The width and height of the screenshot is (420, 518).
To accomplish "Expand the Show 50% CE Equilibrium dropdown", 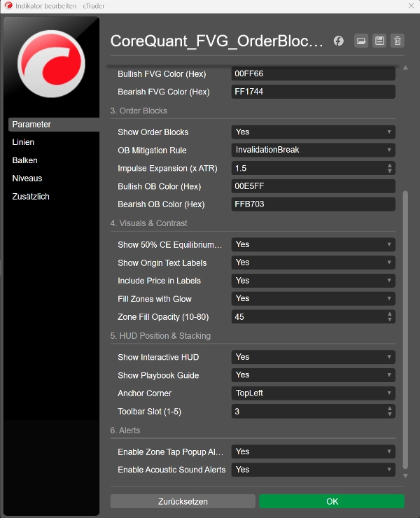I will click(314, 244).
